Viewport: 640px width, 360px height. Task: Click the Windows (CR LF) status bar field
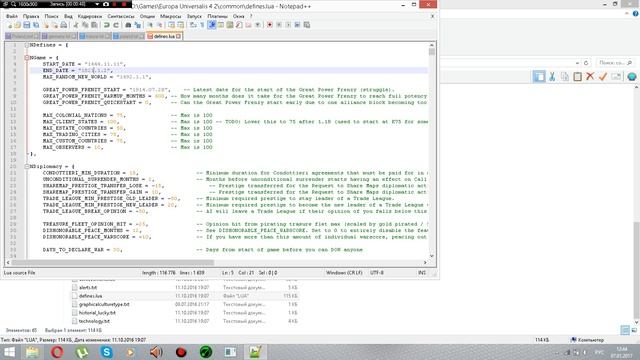coord(344,273)
